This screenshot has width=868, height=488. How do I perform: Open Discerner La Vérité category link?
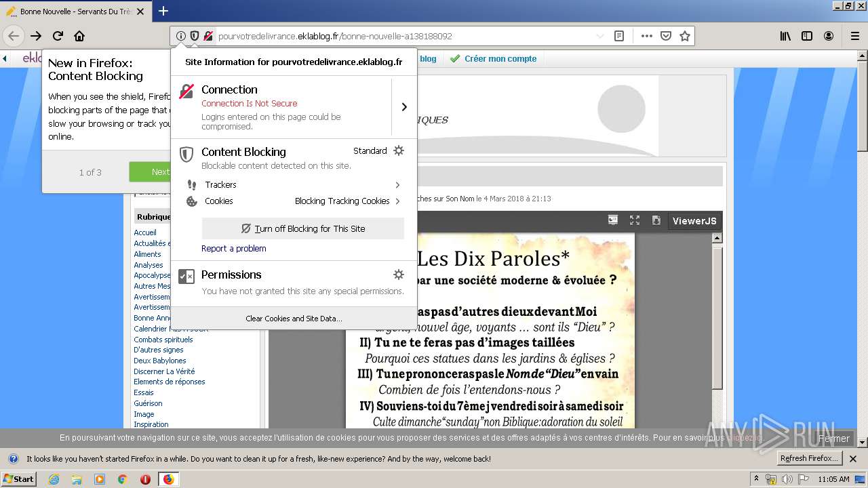[164, 371]
